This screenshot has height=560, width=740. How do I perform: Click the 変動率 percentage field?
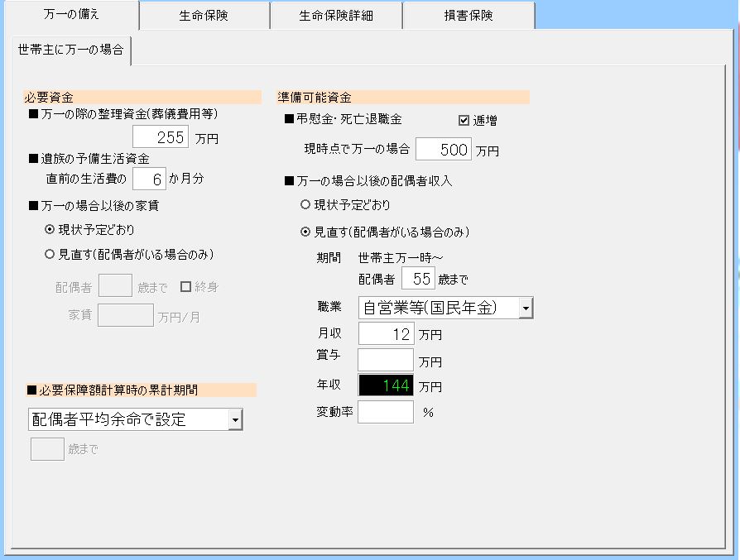[385, 412]
